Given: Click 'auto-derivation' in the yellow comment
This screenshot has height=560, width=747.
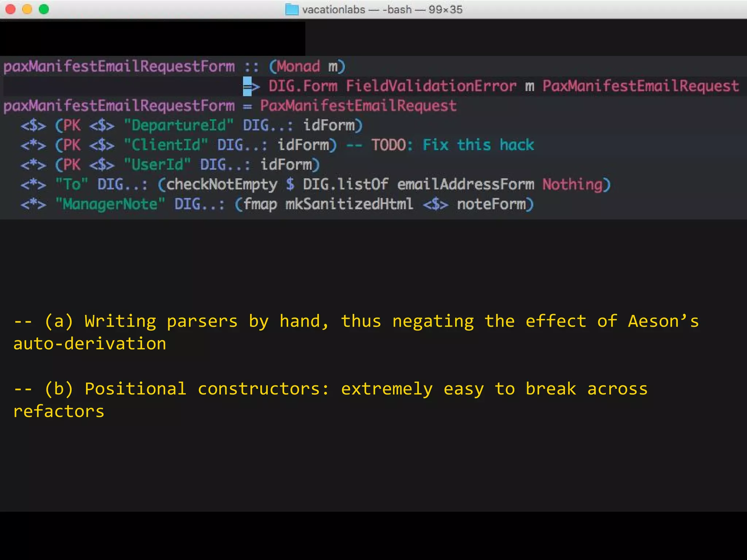Looking at the screenshot, I should (x=90, y=344).
